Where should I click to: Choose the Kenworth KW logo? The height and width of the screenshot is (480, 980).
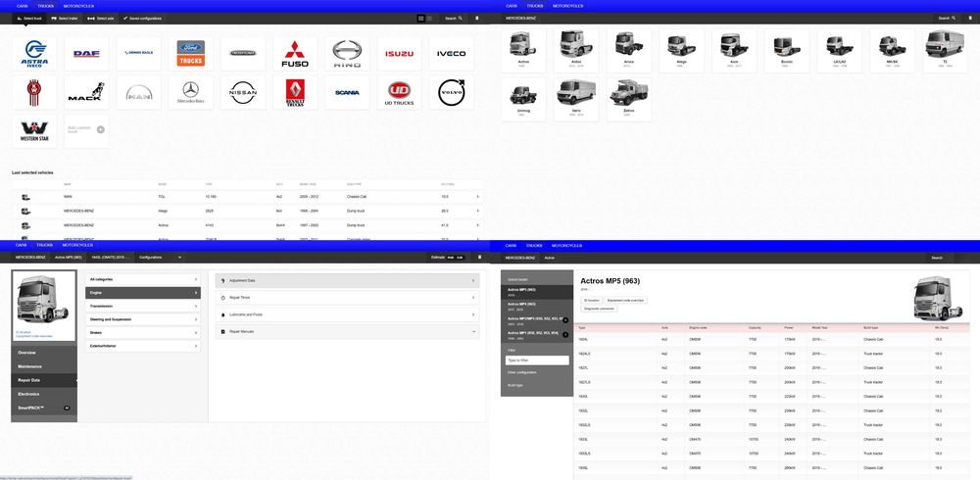click(x=33, y=92)
